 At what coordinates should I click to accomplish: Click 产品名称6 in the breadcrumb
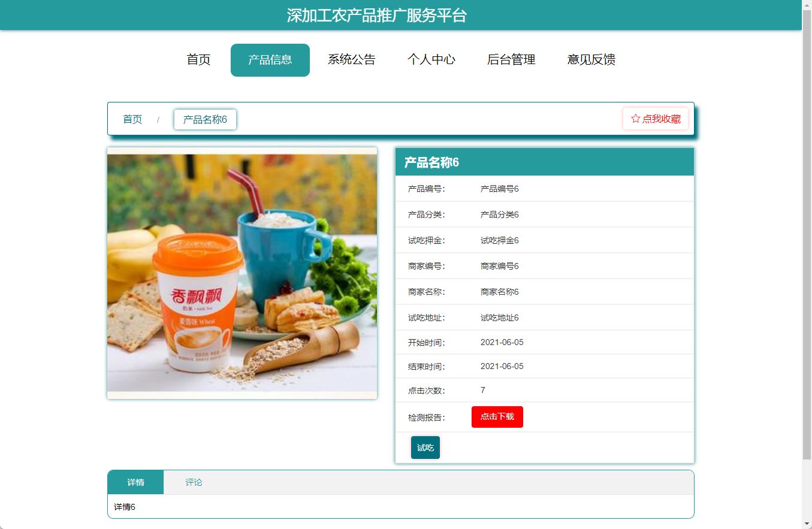tap(205, 119)
